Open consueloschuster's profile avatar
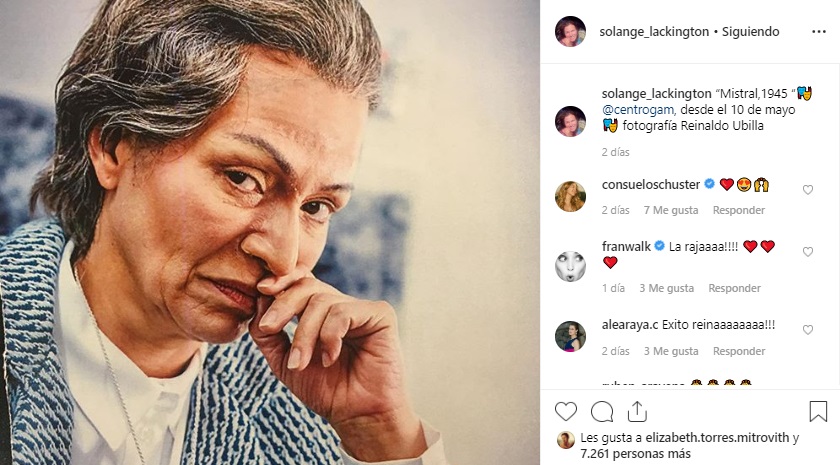 pyautogui.click(x=570, y=196)
